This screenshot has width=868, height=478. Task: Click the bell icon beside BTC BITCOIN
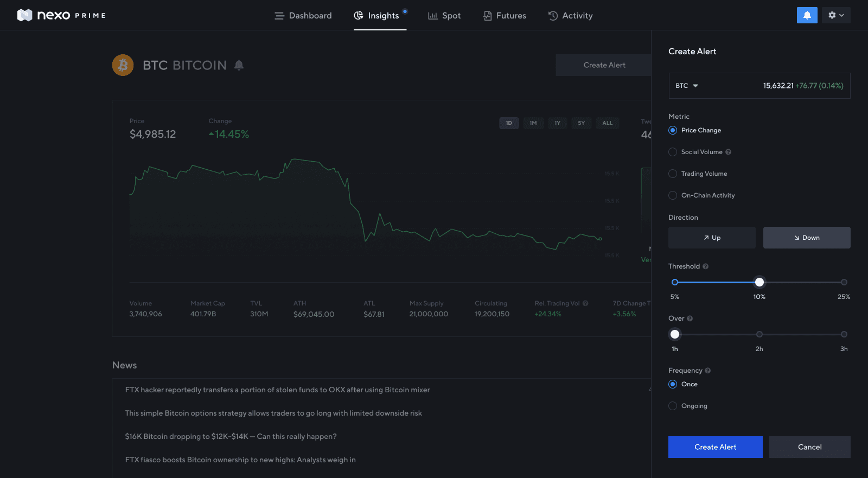click(x=239, y=65)
